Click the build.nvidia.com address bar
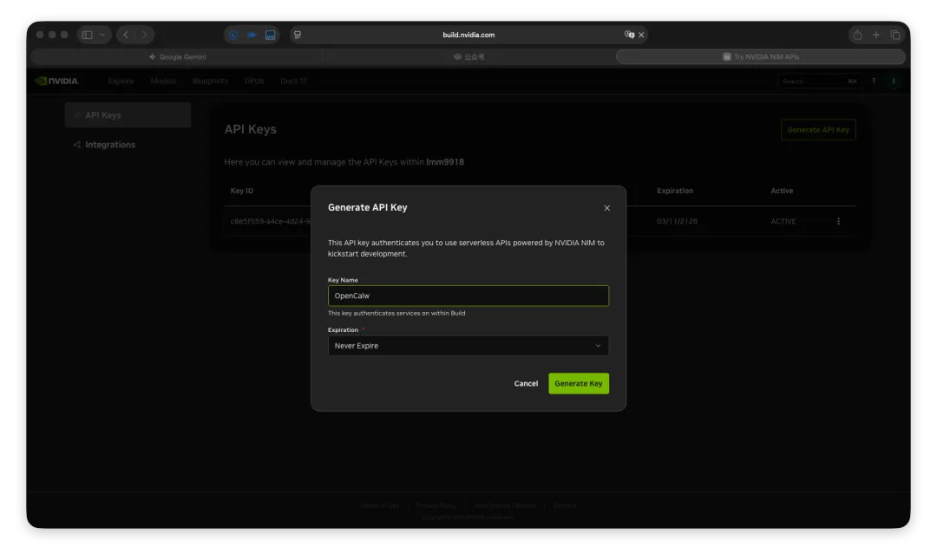Screen dimensions: 937x560 (x=468, y=35)
